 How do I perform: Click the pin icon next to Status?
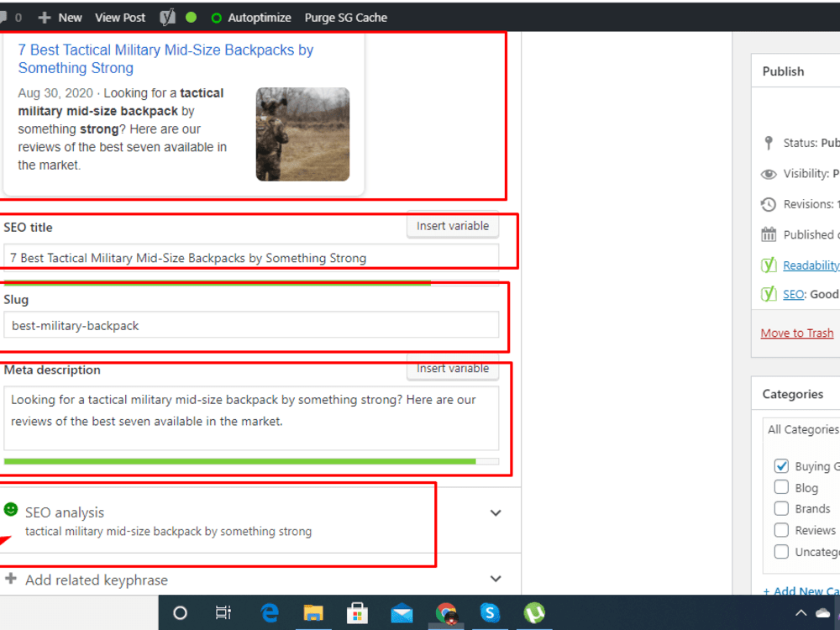pyautogui.click(x=769, y=143)
